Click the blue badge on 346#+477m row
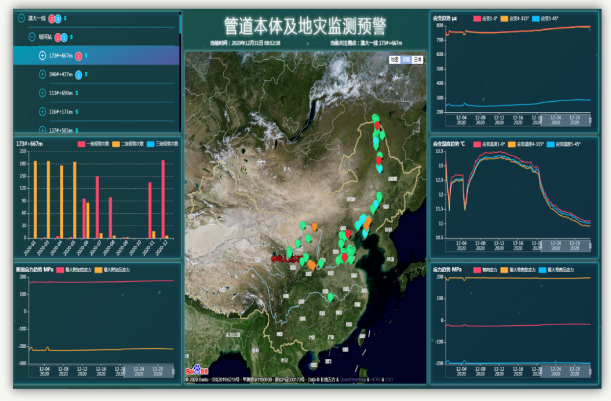 [x=78, y=75]
